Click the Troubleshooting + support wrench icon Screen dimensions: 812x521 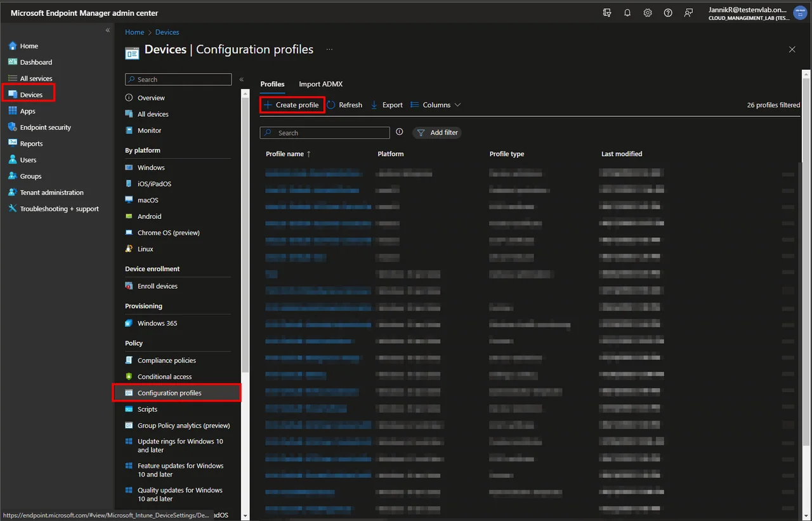tap(13, 209)
